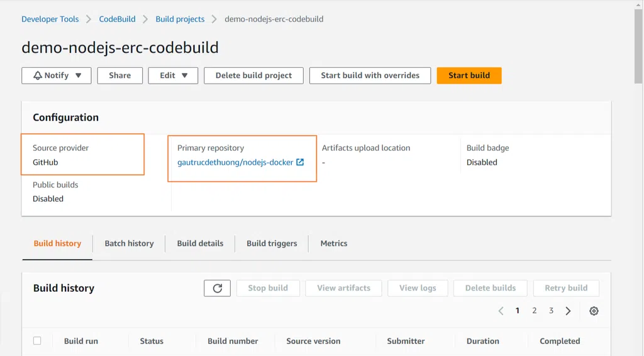
Task: Sort by Source version column header
Action: 313,341
